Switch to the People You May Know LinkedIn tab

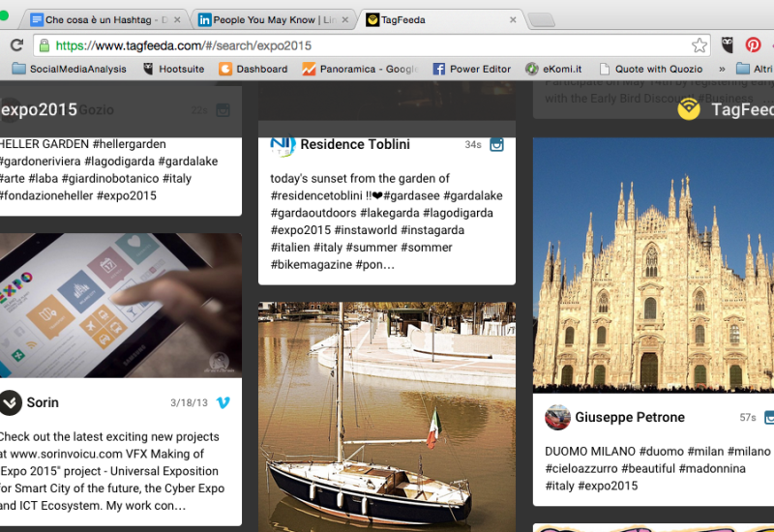tap(272, 19)
